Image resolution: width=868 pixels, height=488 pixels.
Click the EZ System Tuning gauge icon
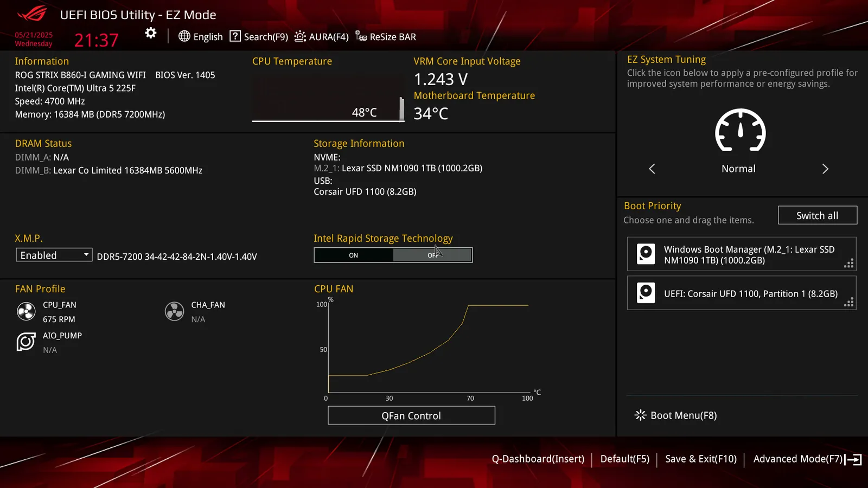coord(741,130)
